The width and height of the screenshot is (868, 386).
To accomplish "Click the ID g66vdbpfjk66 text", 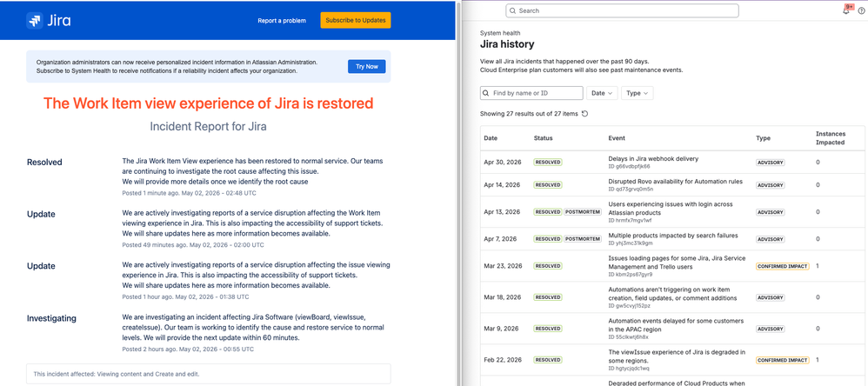I will [x=630, y=166].
